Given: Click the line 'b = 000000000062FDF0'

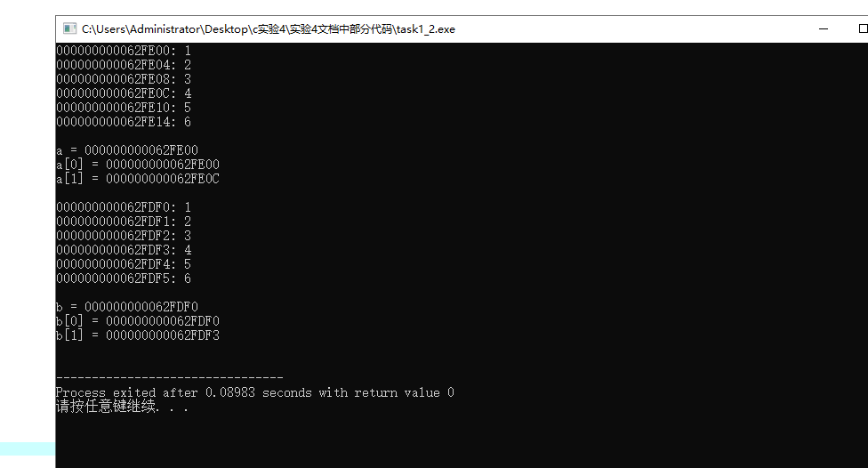Looking at the screenshot, I should click(127, 307).
